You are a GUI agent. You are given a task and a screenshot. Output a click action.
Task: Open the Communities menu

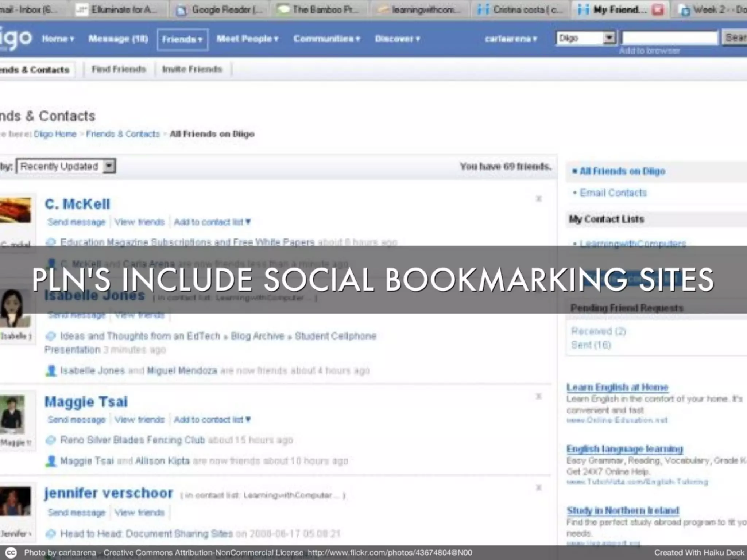click(326, 39)
